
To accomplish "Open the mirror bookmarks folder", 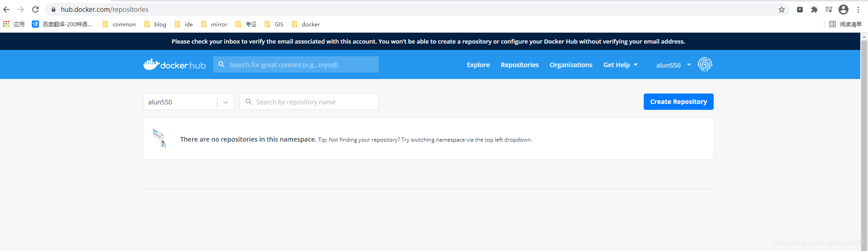I will (214, 24).
